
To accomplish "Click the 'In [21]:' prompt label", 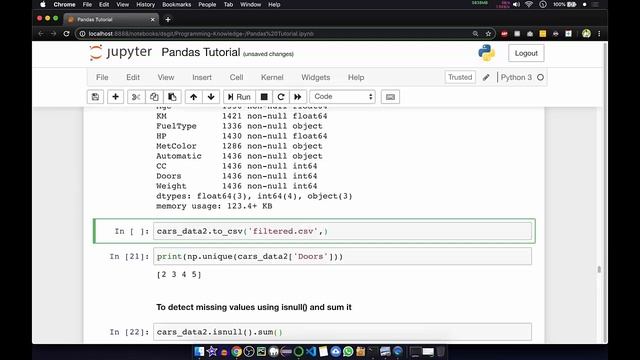I will (x=129, y=256).
